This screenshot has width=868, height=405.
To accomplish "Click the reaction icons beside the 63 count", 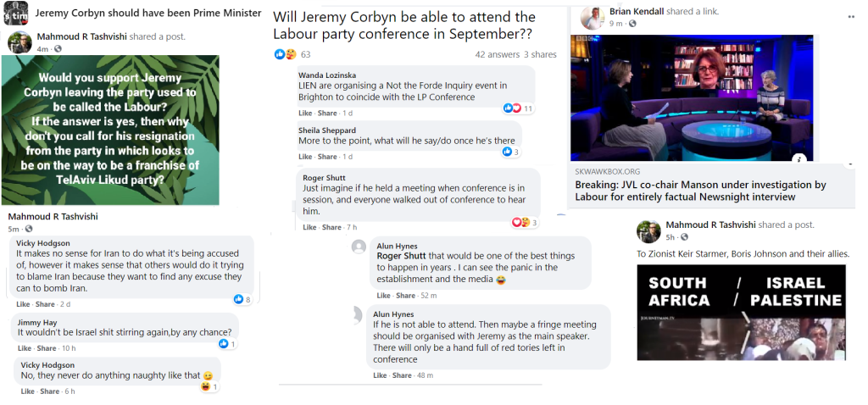I will (x=285, y=55).
